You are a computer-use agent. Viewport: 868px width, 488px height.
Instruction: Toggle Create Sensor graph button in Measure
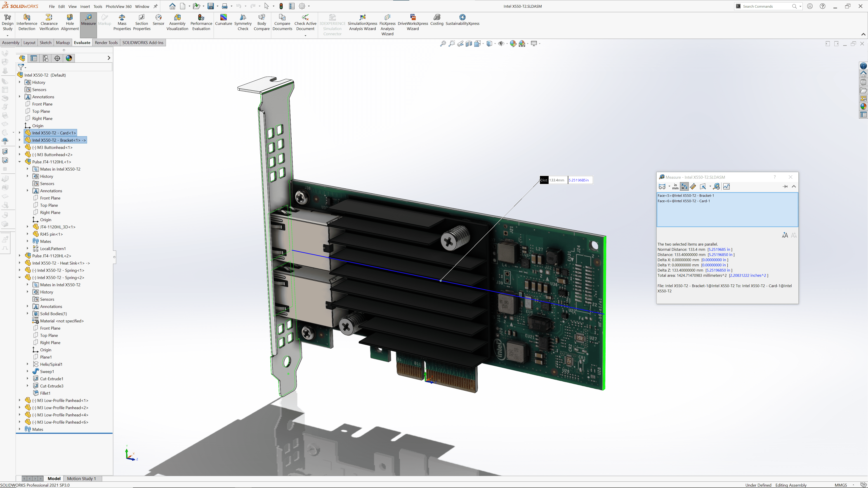(726, 187)
